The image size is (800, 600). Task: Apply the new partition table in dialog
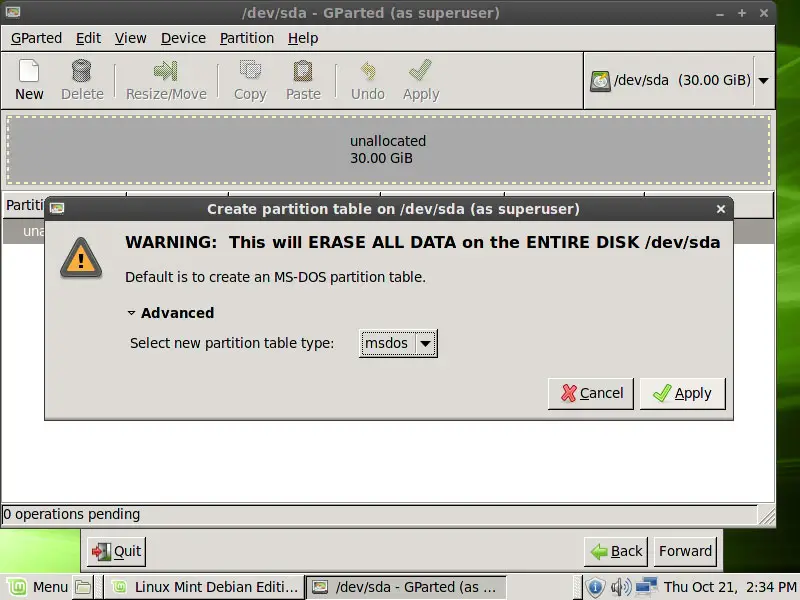click(683, 393)
